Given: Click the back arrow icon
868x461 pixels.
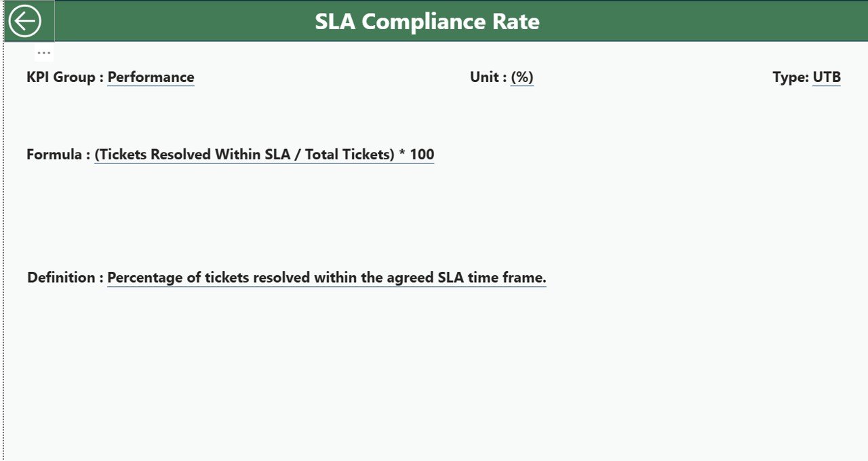Looking at the screenshot, I should 25,21.
